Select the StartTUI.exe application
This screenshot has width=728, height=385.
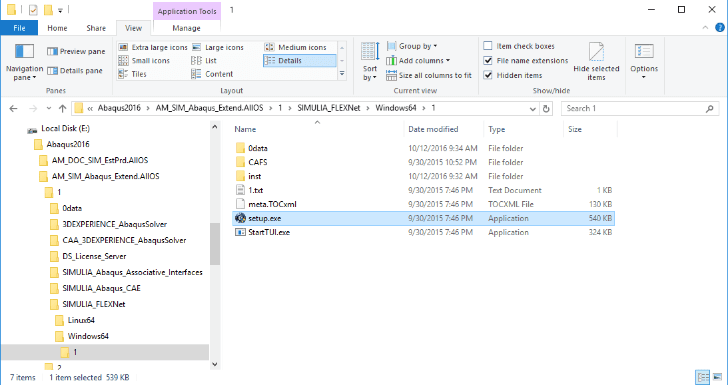point(423,232)
